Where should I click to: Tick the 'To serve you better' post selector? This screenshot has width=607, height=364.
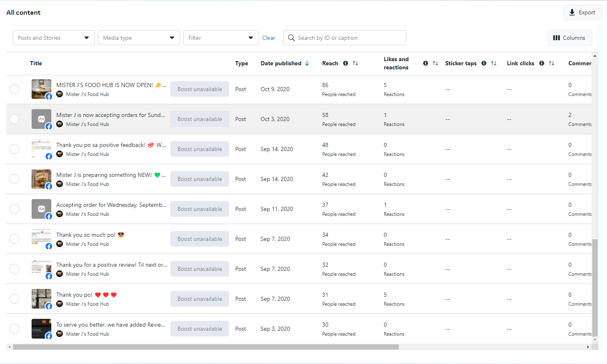click(x=14, y=329)
